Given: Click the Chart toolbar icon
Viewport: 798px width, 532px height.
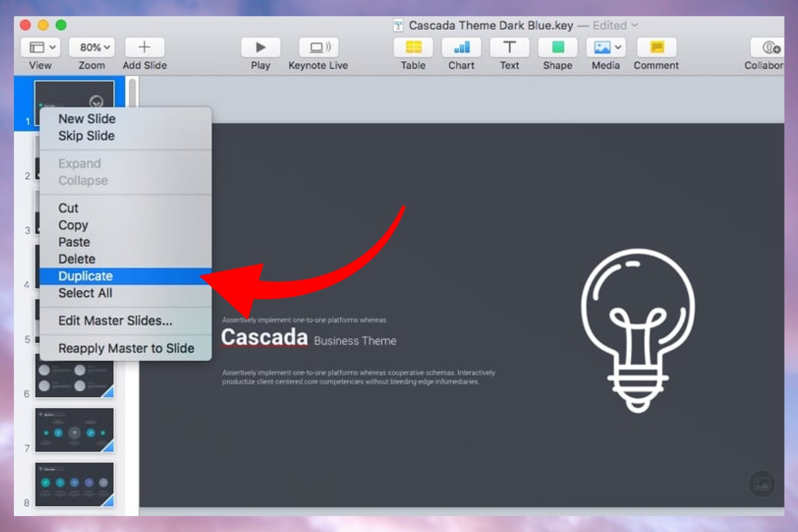Looking at the screenshot, I should [462, 47].
